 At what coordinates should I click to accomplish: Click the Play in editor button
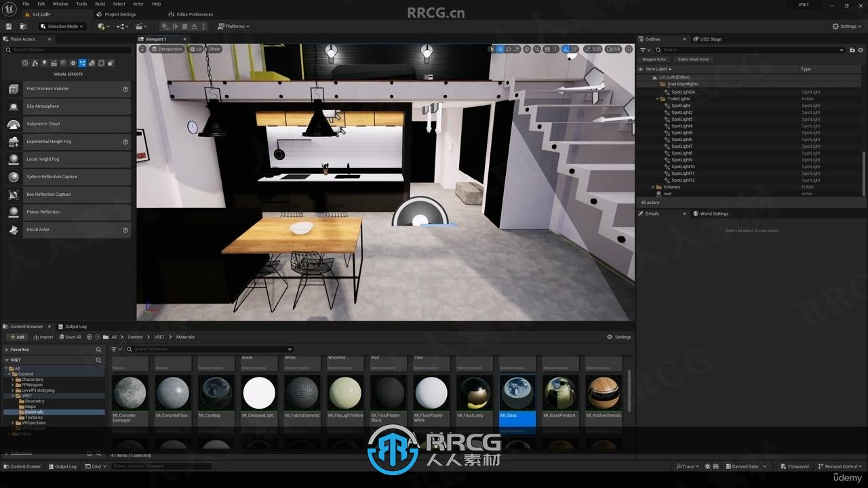[x=165, y=26]
